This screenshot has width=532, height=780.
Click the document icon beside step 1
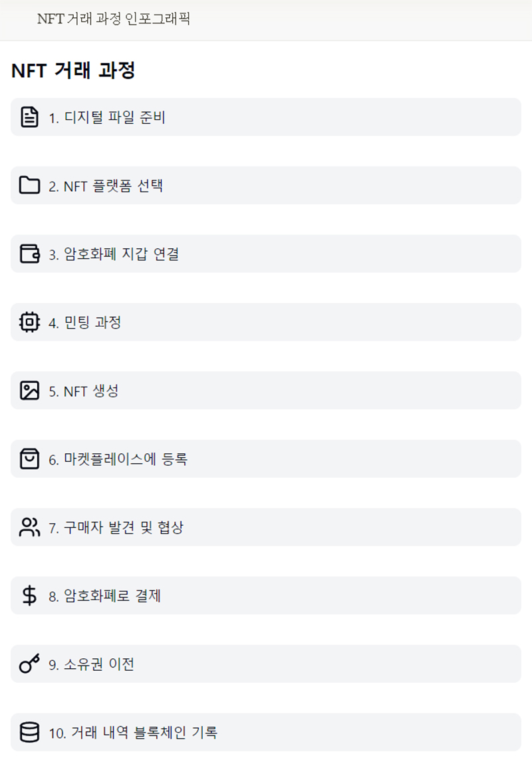29,117
